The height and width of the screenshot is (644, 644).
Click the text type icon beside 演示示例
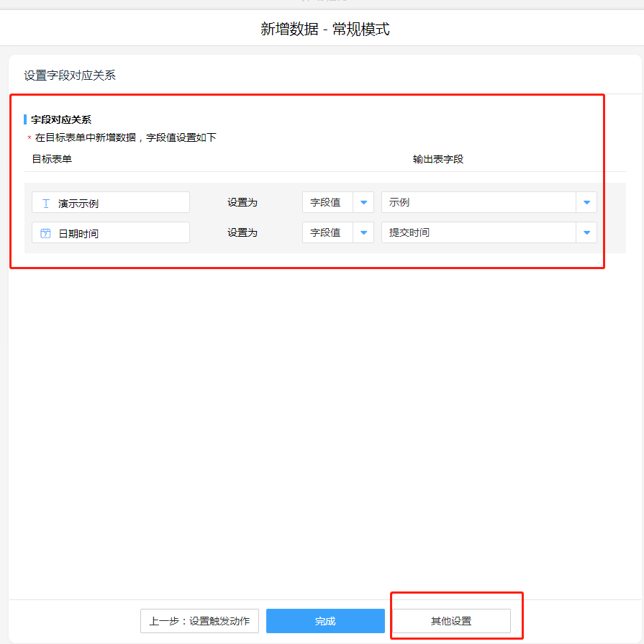[x=45, y=204]
